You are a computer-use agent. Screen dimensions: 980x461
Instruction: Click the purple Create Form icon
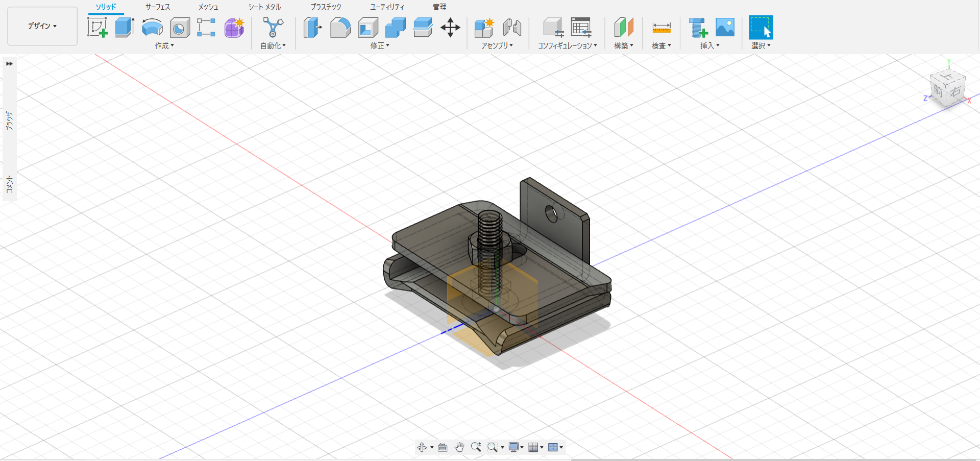(234, 28)
